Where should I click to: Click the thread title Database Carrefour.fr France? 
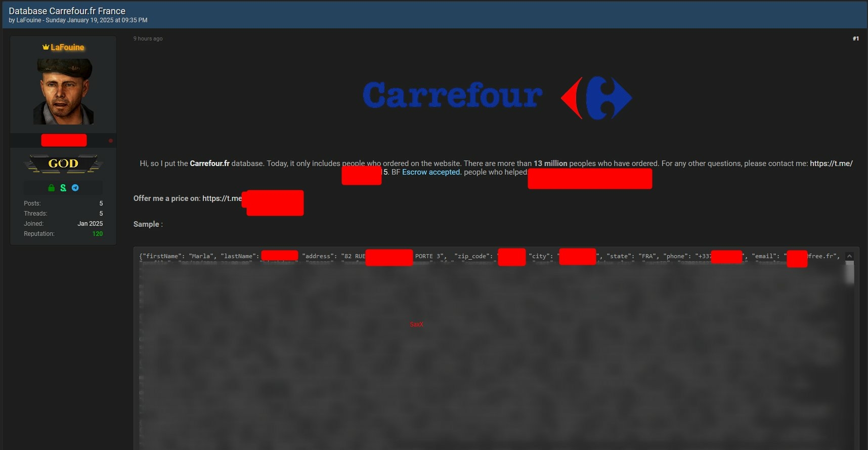(67, 11)
